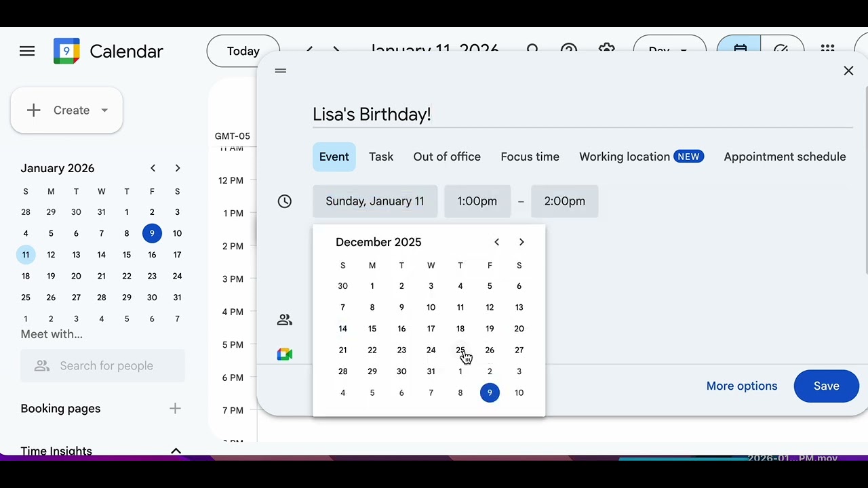Switch to the Out of office tab
Image resolution: width=868 pixels, height=488 pixels.
[447, 157]
